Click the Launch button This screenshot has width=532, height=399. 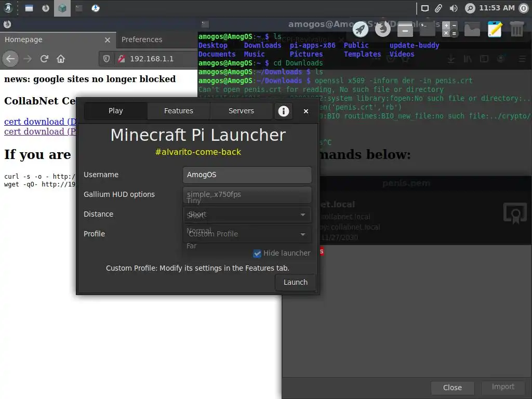pyautogui.click(x=296, y=282)
